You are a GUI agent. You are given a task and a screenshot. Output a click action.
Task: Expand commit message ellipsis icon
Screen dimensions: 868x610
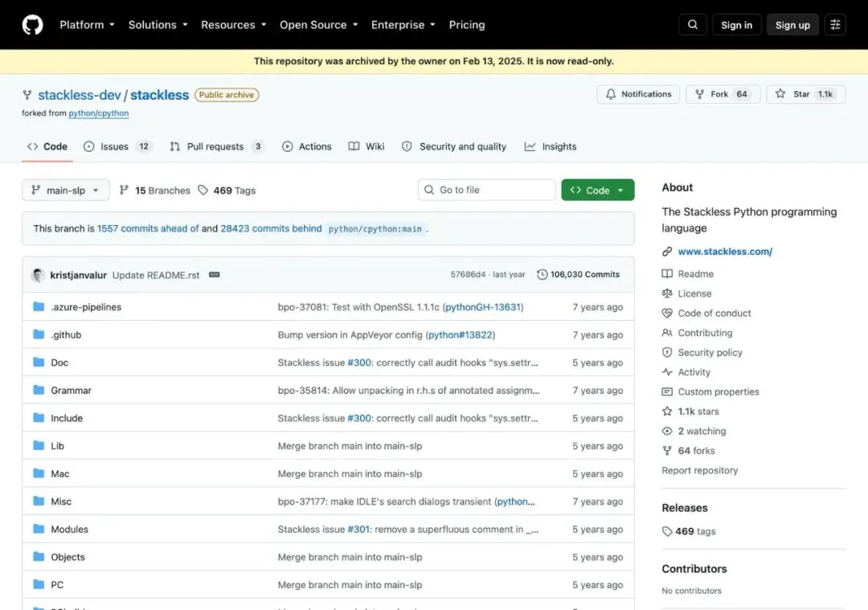coord(215,275)
